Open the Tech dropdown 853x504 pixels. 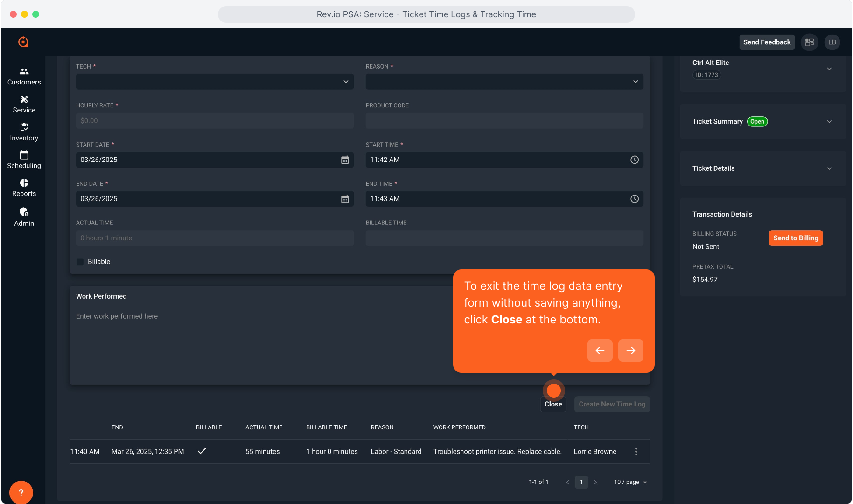(x=215, y=82)
